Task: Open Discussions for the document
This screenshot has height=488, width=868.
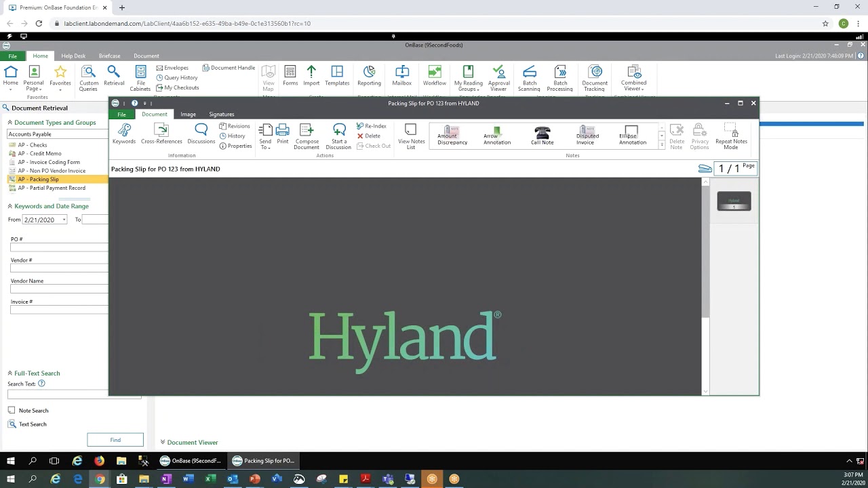Action: tap(201, 134)
